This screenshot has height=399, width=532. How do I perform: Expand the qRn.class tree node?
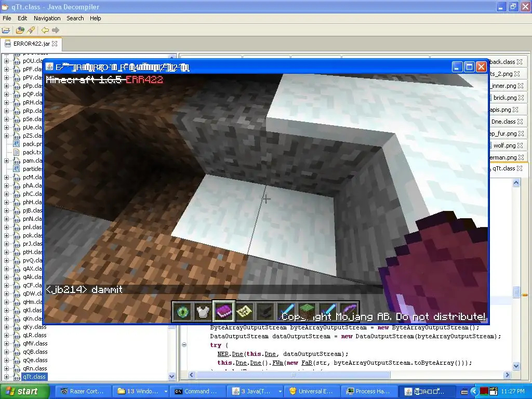[6, 368]
